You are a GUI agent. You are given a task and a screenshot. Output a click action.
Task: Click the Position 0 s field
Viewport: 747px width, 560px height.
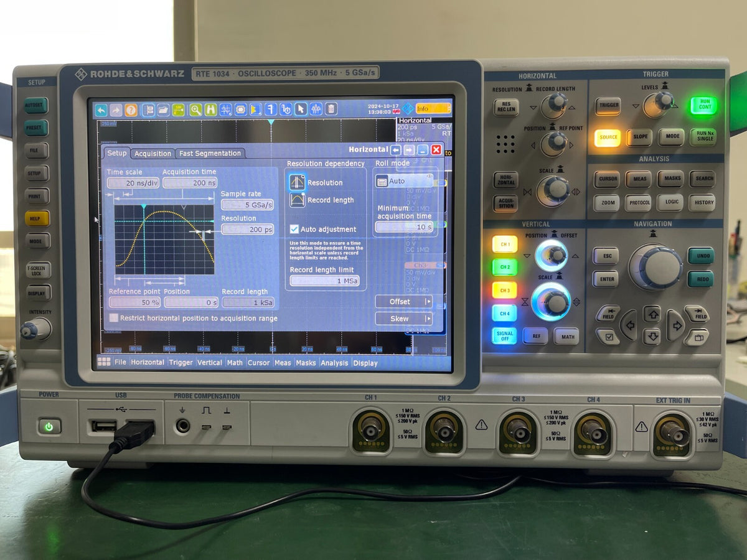point(191,302)
